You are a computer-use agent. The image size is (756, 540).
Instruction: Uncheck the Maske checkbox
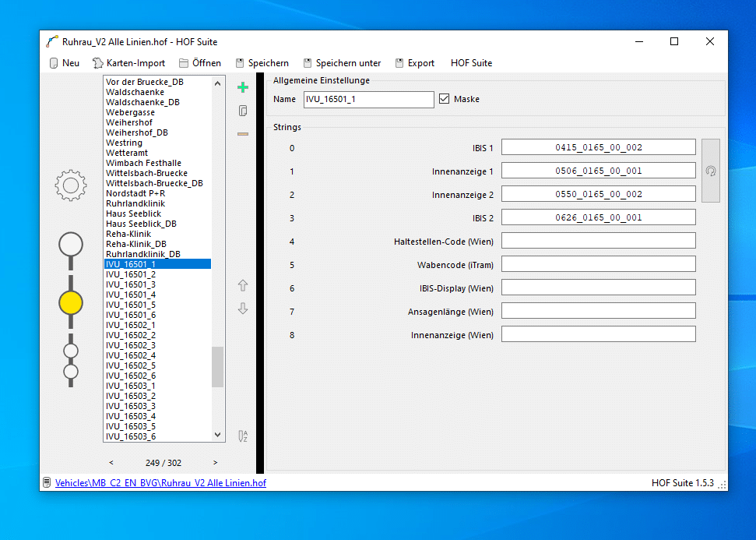tap(445, 99)
